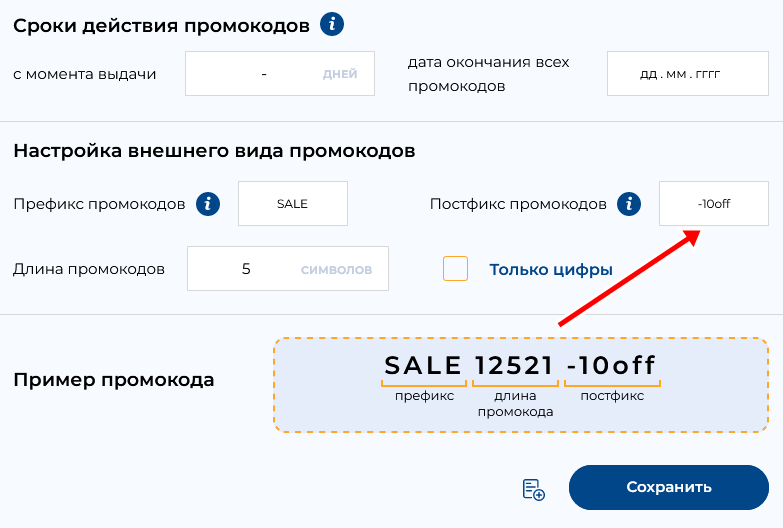This screenshot has height=528, width=783.
Task: Open info tooltip for Постфикс промокодов
Action: tap(629, 204)
